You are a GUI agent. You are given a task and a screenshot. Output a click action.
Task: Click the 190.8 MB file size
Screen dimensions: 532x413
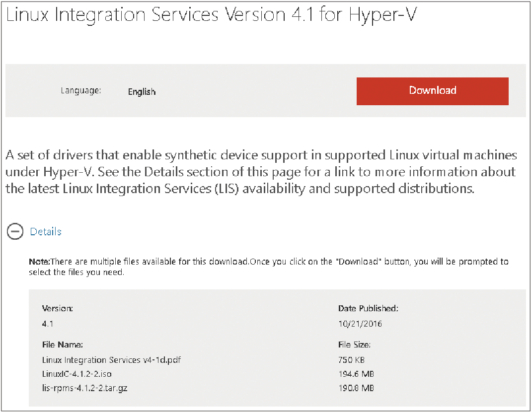(356, 388)
